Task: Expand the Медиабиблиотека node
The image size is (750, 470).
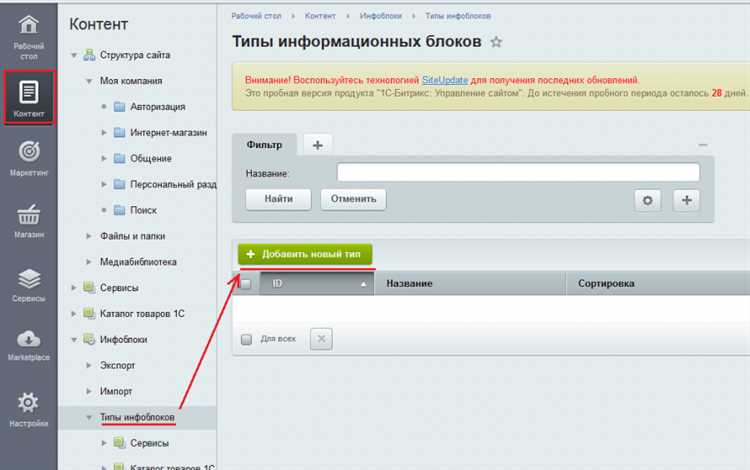Action: 89,262
